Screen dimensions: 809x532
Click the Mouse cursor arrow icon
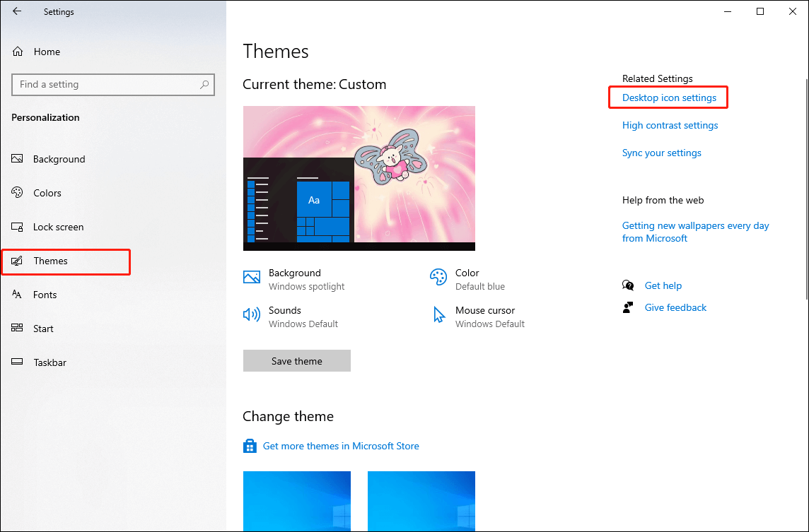[438, 314]
